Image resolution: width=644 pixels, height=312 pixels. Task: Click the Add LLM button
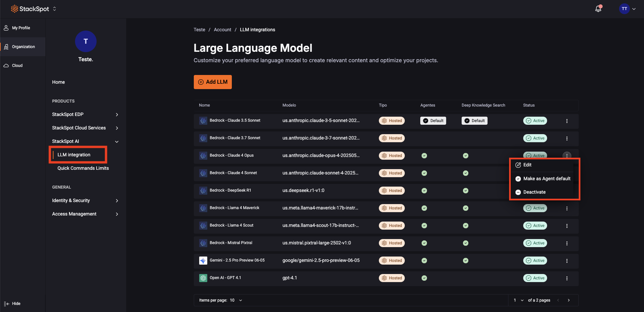click(213, 82)
